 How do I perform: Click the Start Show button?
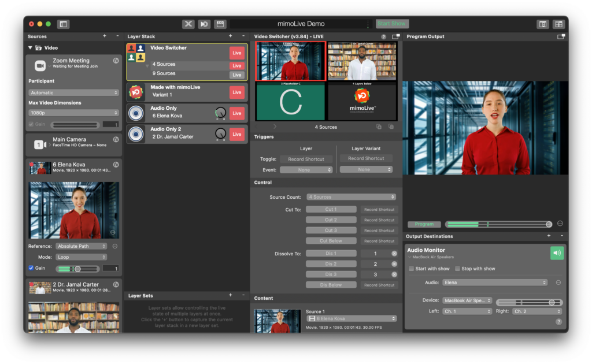point(391,24)
